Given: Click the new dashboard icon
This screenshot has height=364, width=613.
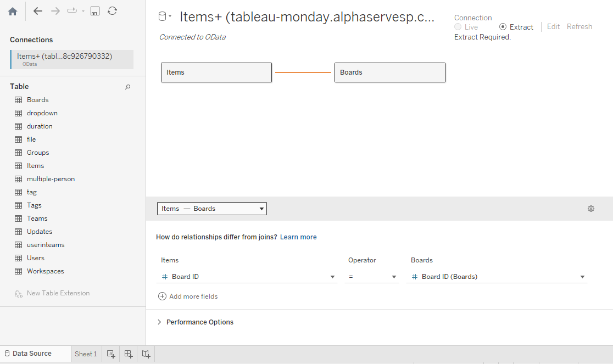Looking at the screenshot, I should click(129, 354).
